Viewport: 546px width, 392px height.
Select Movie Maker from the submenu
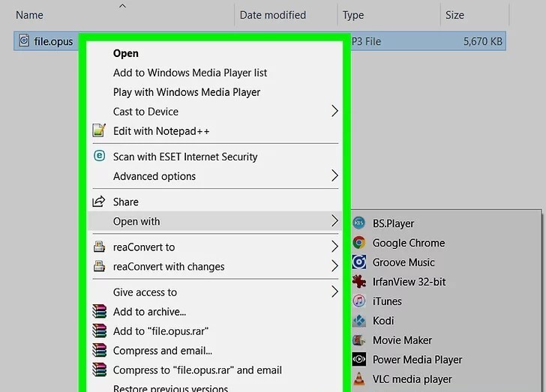click(446, 340)
